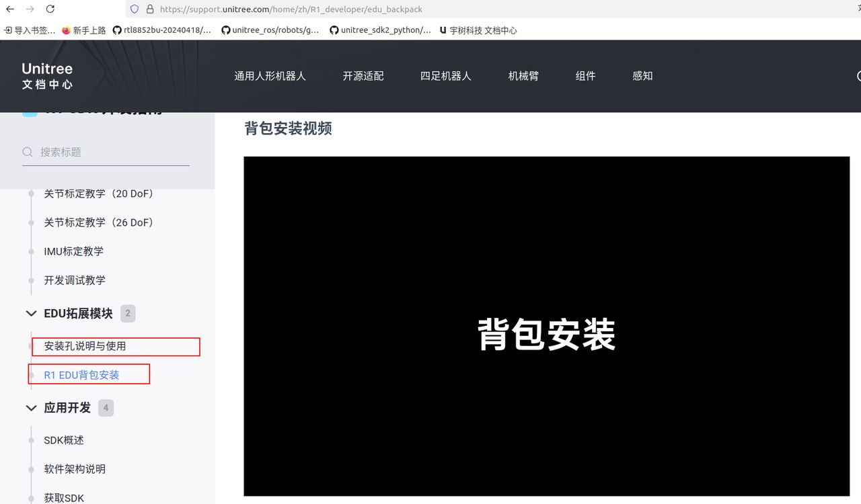Open the 感知 nav menu

coord(642,76)
